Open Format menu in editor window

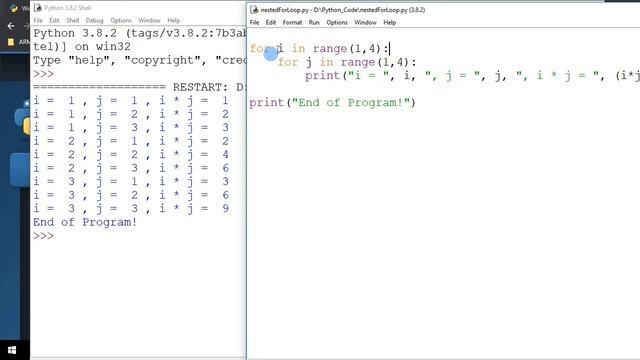[292, 22]
